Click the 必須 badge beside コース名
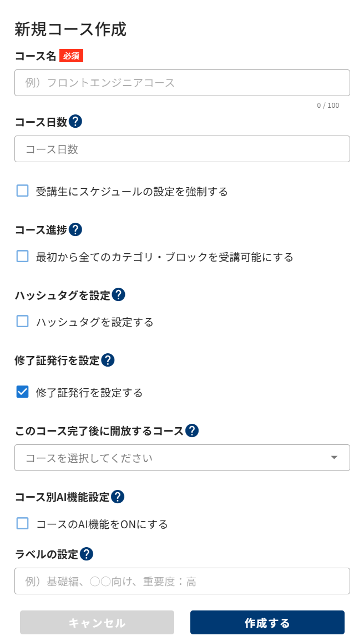364x641 pixels. 71,56
